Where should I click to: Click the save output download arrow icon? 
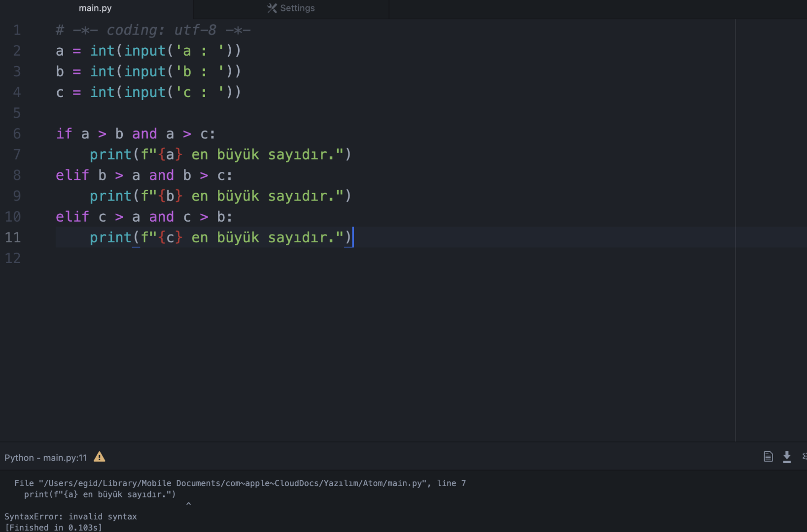[x=787, y=457]
